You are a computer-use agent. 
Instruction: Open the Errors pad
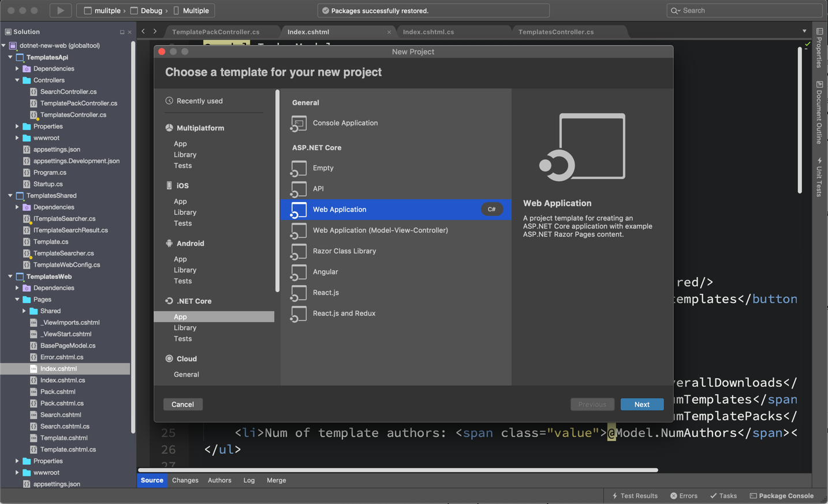coord(684,495)
